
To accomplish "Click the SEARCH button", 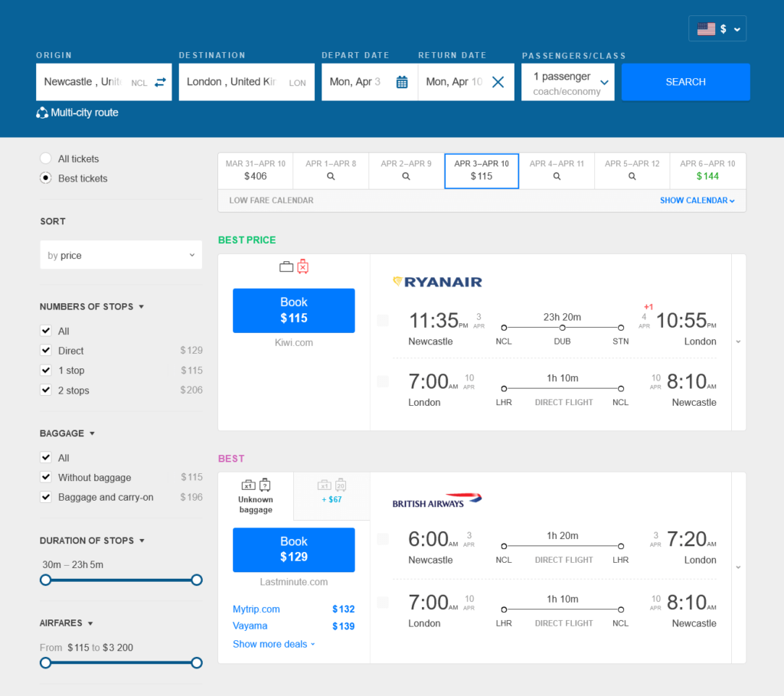I will [685, 82].
